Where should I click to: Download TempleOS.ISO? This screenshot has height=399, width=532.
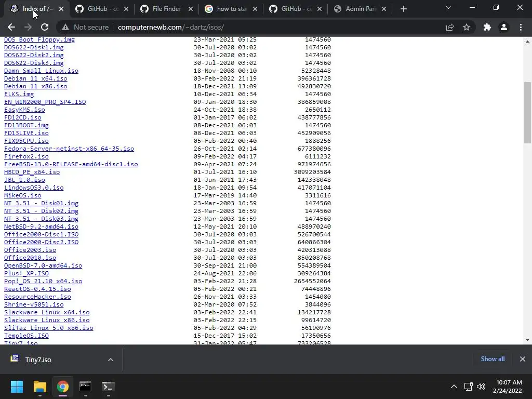26,336
